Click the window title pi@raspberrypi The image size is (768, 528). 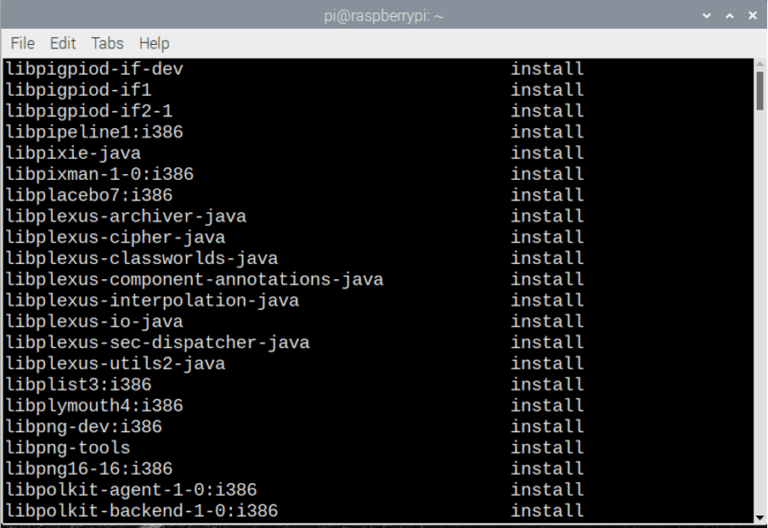[x=384, y=16]
